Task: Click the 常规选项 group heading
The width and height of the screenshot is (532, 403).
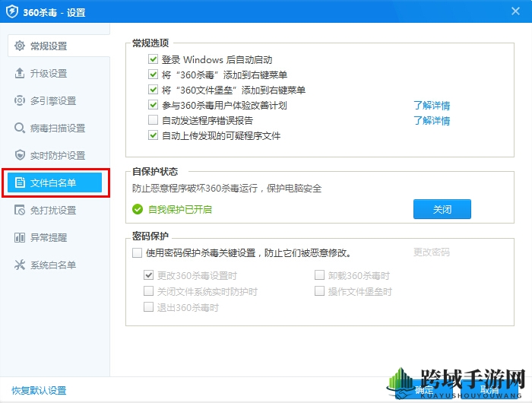Action: coord(150,43)
